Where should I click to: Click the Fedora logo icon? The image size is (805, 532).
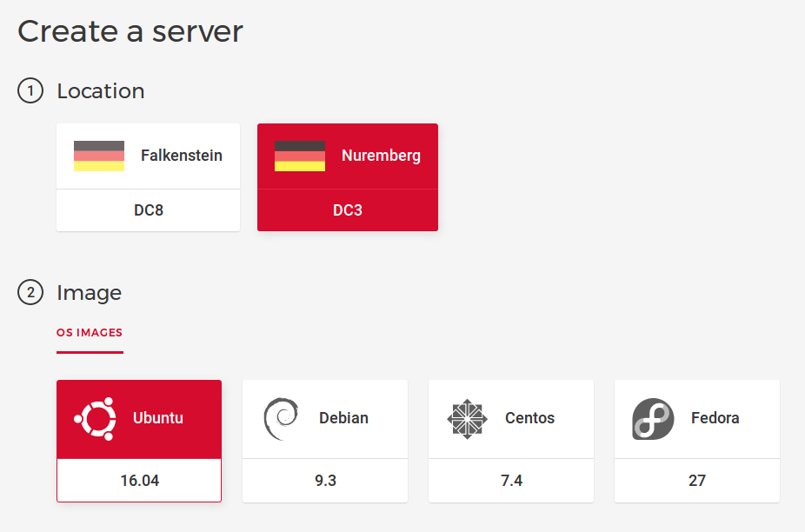[x=653, y=418]
